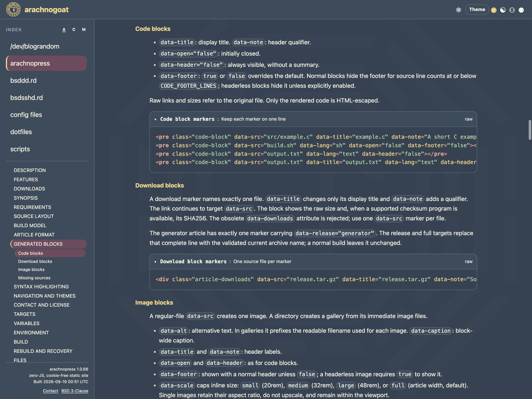The width and height of the screenshot is (532, 399).
Task: Select the yin-yang theme option
Action: (x=503, y=10)
